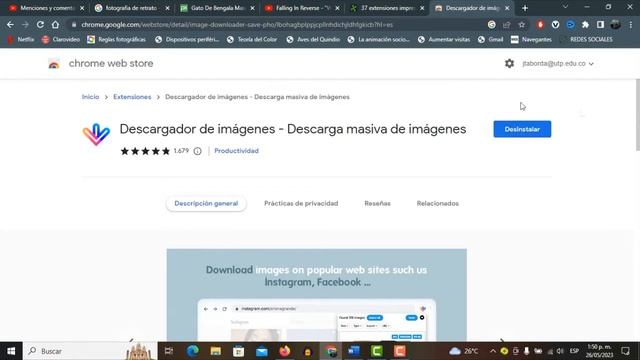This screenshot has height=360, width=640.
Task: Open the Productividad category link
Action: coord(236,151)
